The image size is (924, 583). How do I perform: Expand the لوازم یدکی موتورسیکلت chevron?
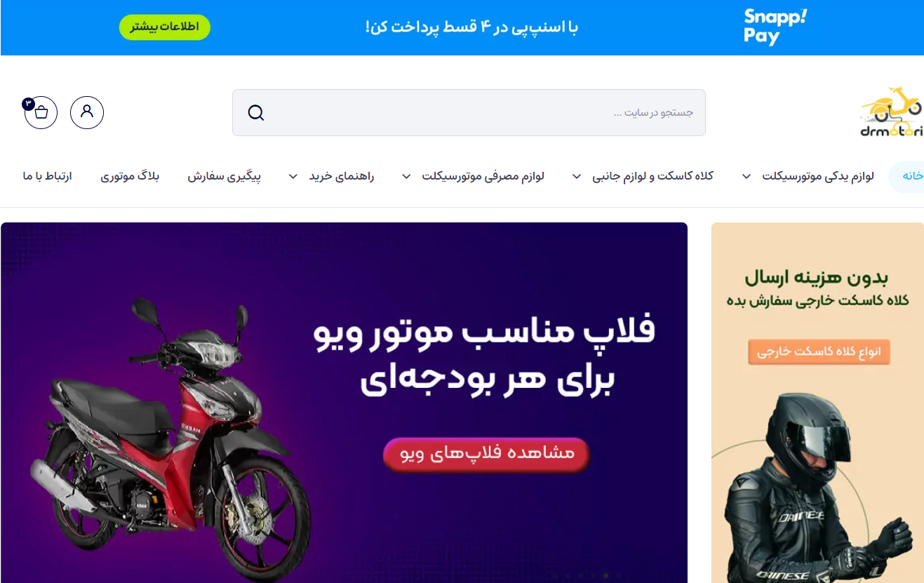(747, 177)
